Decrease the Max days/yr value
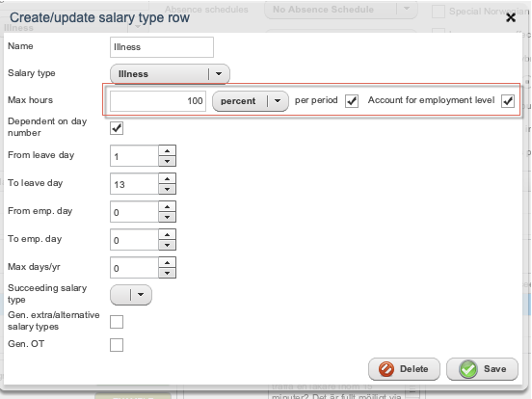Image resolution: width=532 pixels, height=399 pixels. [x=168, y=273]
